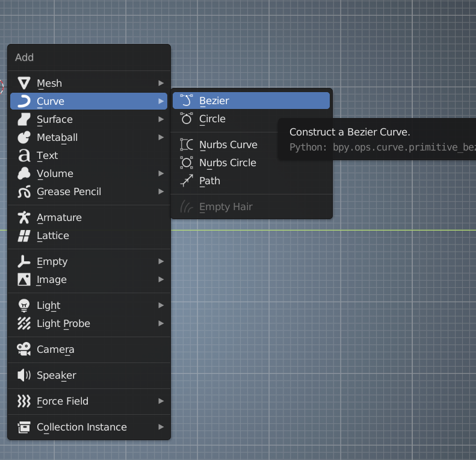Image resolution: width=476 pixels, height=460 pixels.
Task: Click the Speaker icon
Action: click(24, 375)
